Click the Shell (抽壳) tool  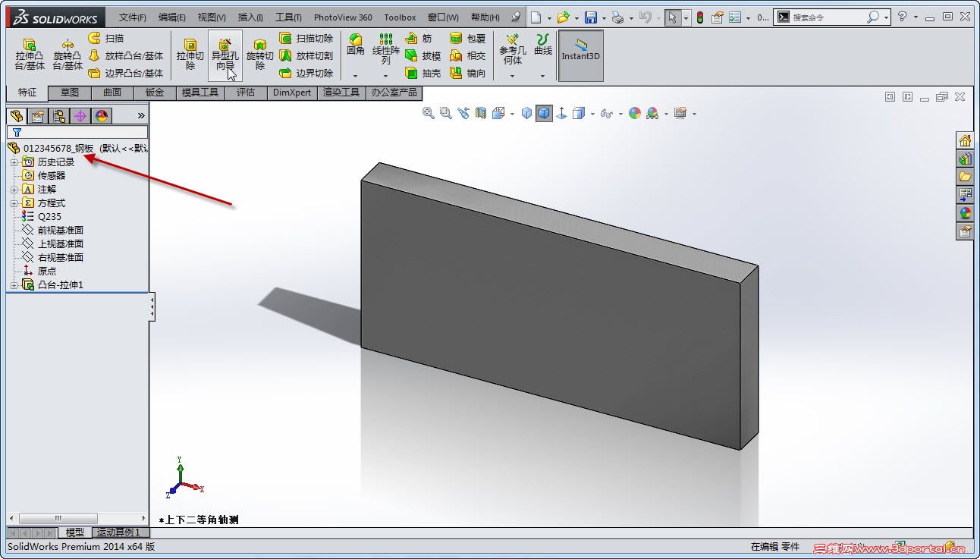pyautogui.click(x=422, y=74)
